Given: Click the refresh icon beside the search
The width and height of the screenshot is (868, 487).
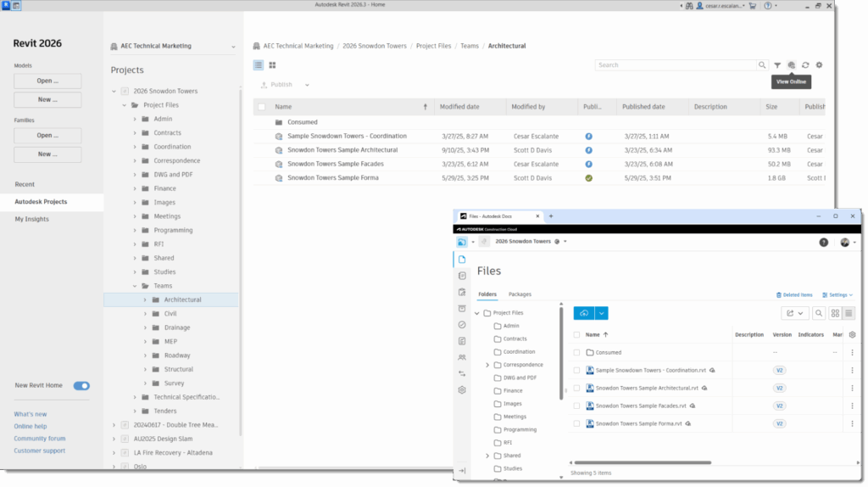Looking at the screenshot, I should click(x=805, y=65).
